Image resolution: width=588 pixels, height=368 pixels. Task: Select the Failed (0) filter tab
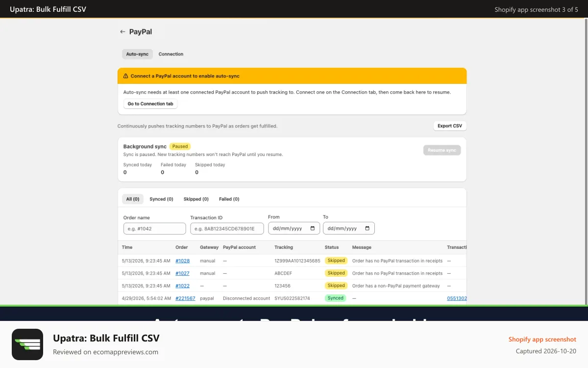(229, 199)
